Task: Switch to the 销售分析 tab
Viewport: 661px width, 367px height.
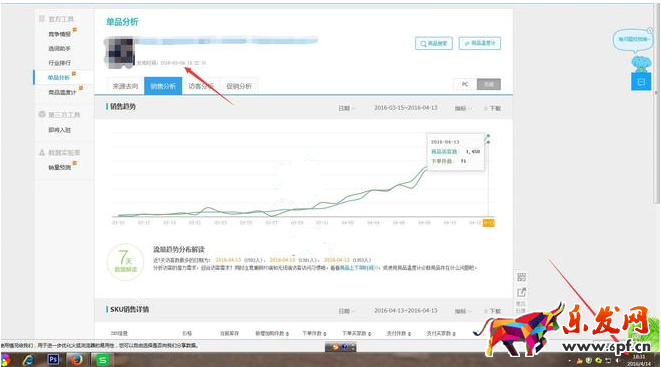Action: click(163, 86)
